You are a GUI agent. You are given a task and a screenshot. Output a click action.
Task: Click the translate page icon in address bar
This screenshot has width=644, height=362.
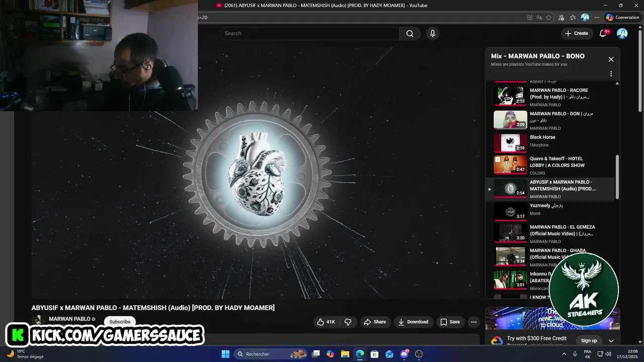click(x=539, y=17)
